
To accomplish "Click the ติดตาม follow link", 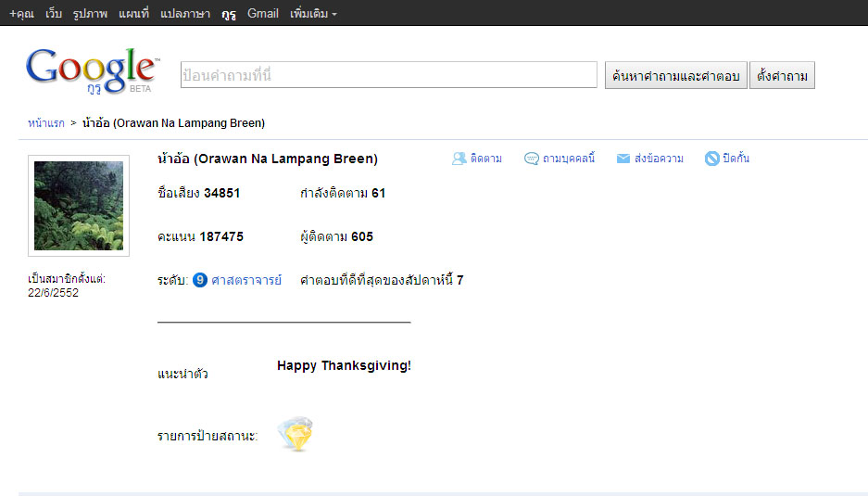I will (486, 159).
